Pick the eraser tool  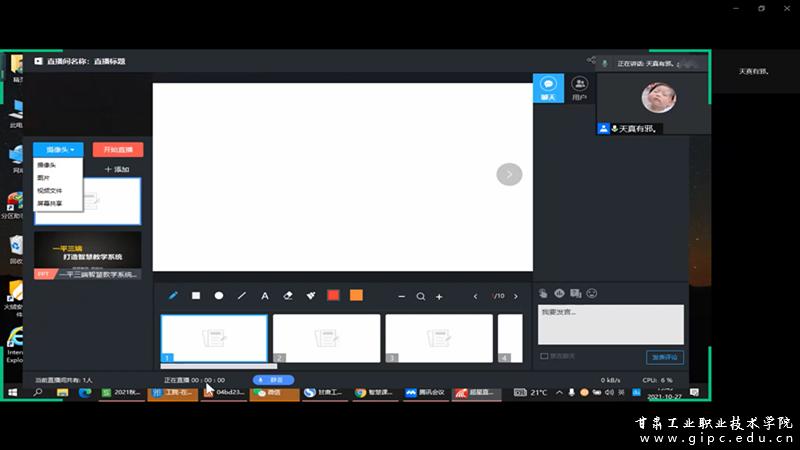[288, 296]
